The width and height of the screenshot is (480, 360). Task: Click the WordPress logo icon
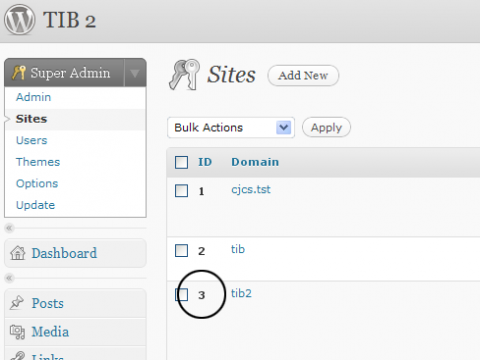(20, 20)
